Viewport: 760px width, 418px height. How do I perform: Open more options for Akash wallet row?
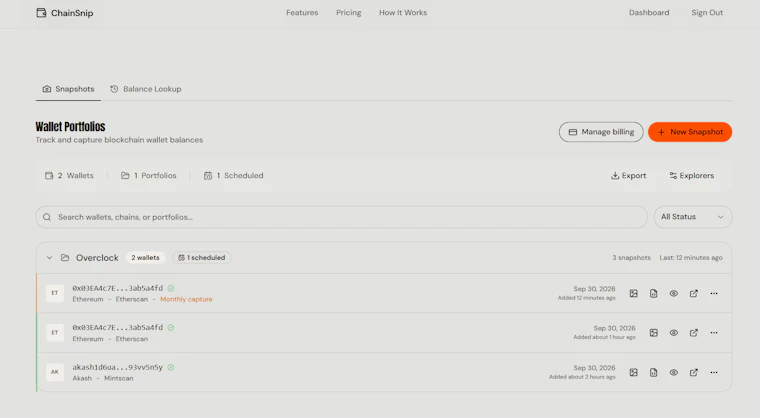click(x=713, y=372)
